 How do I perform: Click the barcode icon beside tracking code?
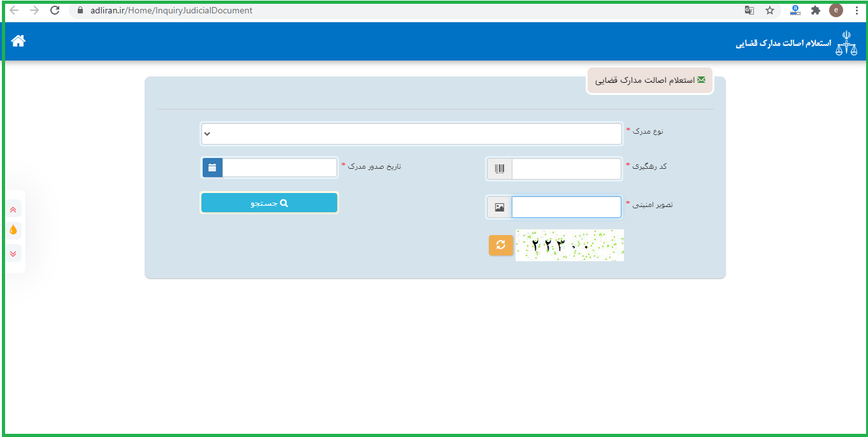click(x=500, y=169)
